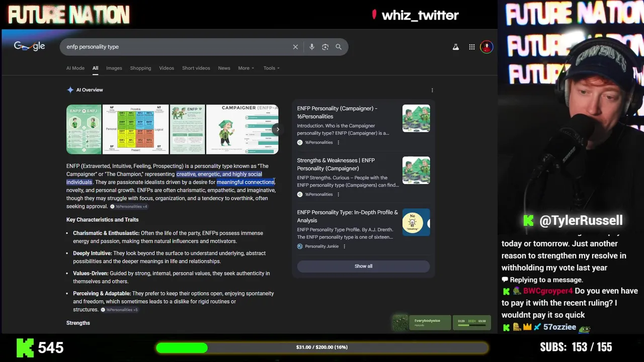
Task: Click the AI Overview sparkle icon
Action: [70, 90]
